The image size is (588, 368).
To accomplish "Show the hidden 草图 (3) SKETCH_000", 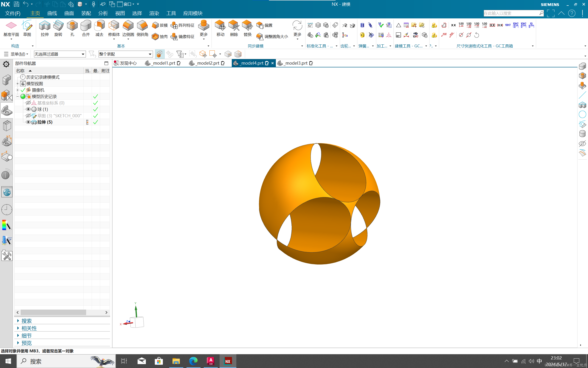I will pos(28,116).
